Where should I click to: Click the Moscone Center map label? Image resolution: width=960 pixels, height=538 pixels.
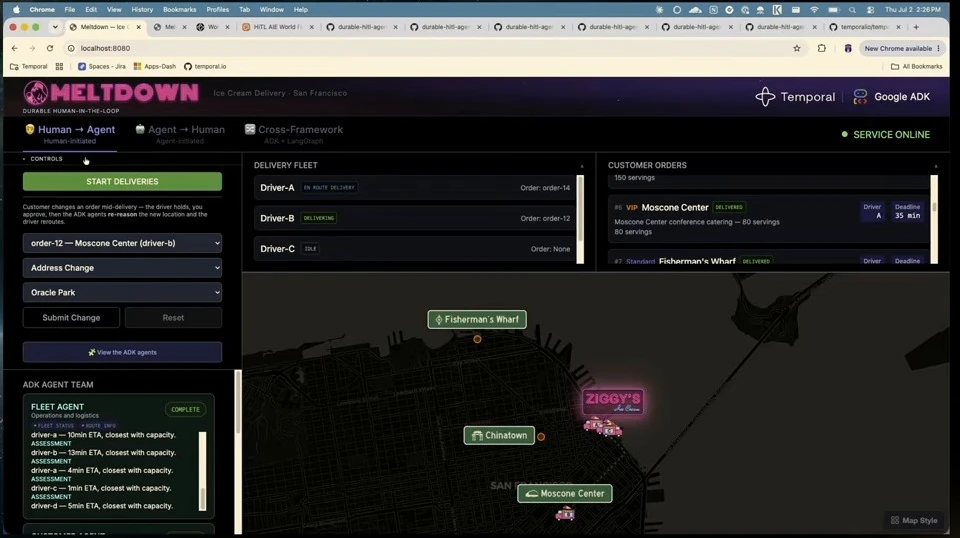tap(564, 493)
